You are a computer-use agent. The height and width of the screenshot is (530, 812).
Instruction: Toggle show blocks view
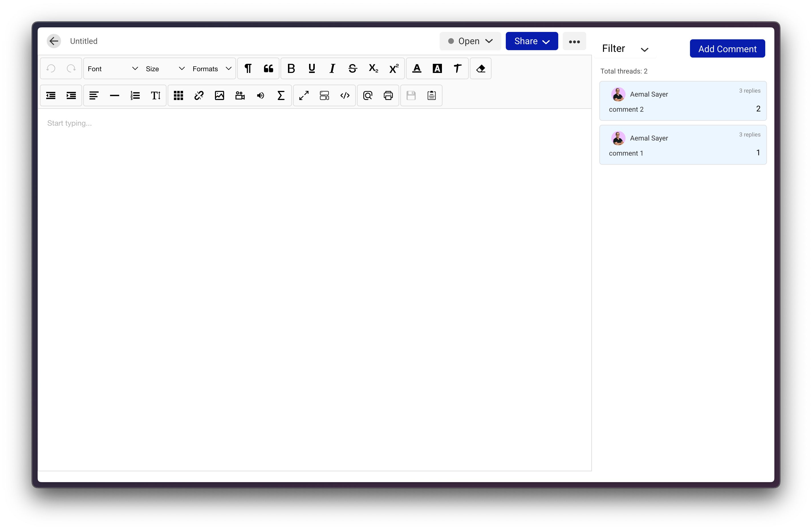pos(324,95)
